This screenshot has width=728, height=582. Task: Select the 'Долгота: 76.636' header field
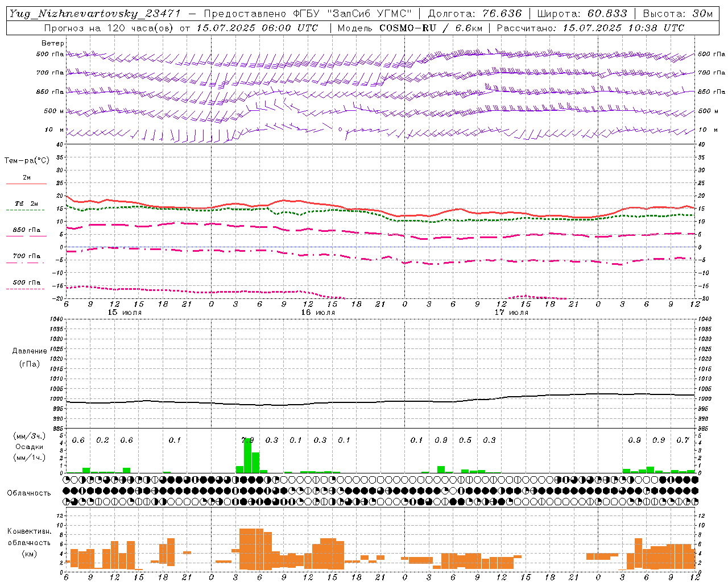coord(475,14)
